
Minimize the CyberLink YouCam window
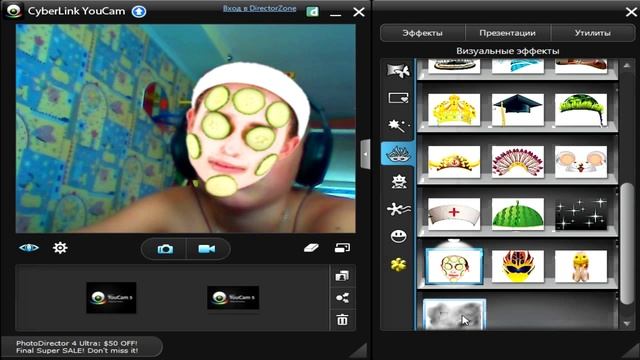click(336, 14)
